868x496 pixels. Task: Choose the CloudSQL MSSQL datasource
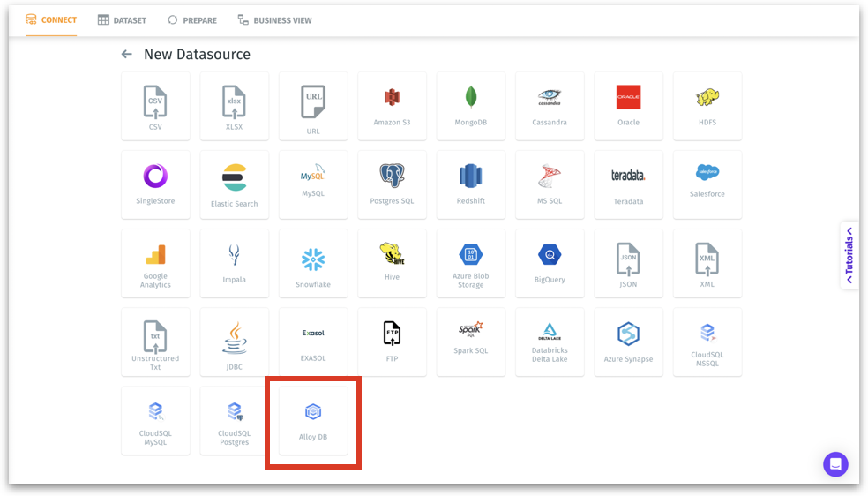[707, 342]
